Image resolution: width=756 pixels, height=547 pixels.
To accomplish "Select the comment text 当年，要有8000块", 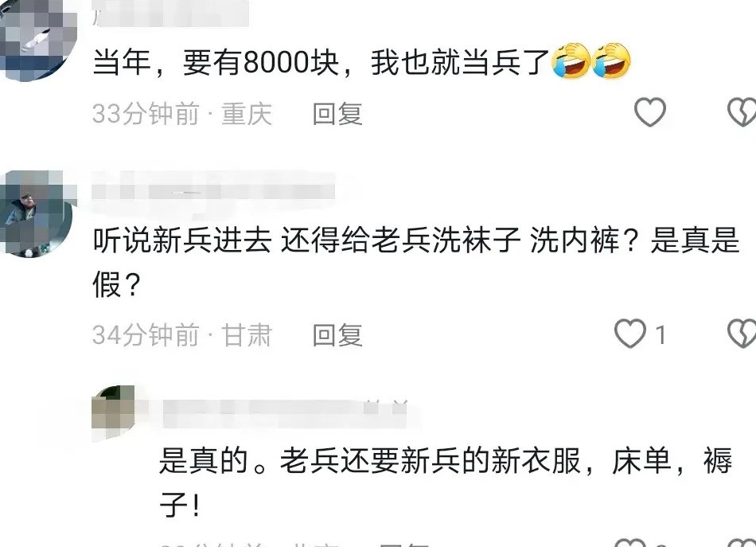I will 216,62.
